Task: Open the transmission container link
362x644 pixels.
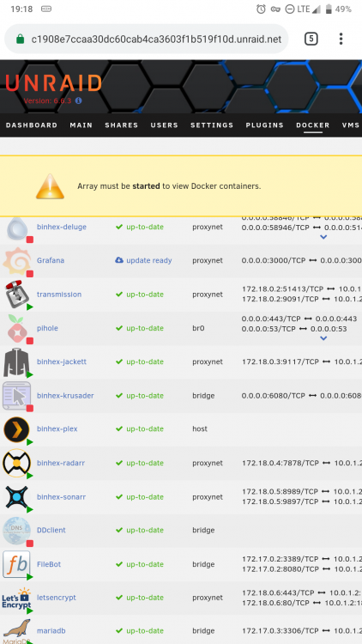Action: [59, 295]
